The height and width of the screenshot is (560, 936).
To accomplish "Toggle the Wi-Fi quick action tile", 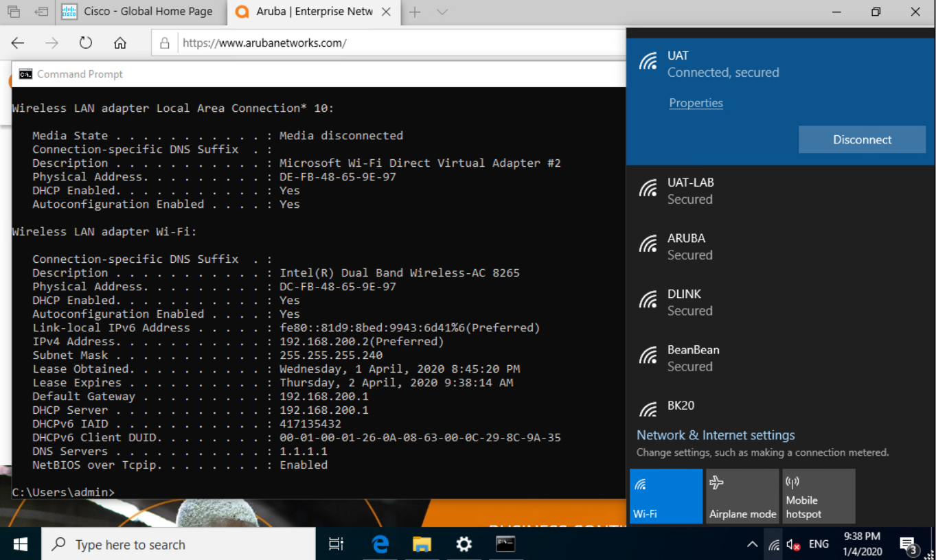I will pos(666,496).
